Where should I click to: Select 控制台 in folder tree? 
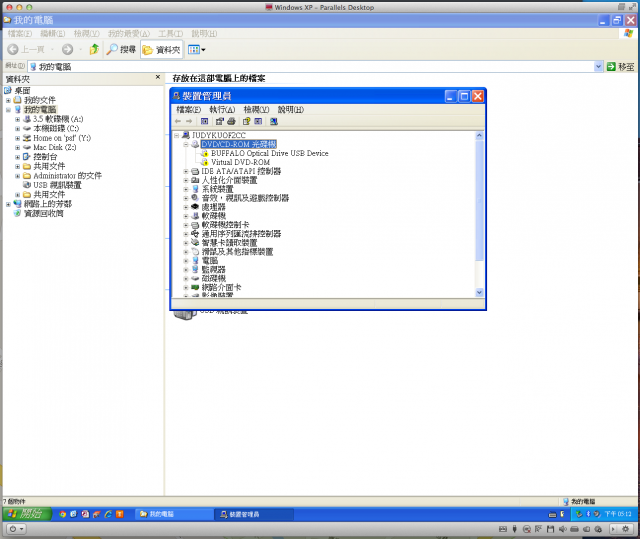(x=45, y=157)
